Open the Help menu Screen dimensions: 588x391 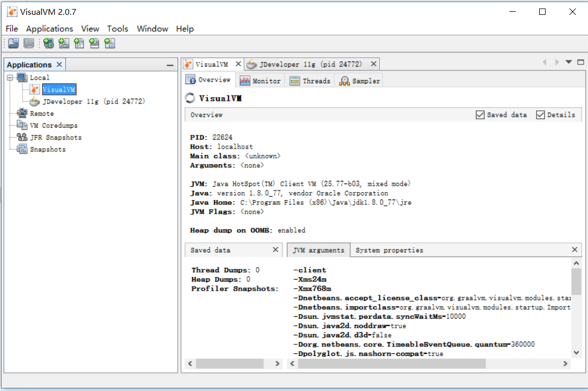185,29
